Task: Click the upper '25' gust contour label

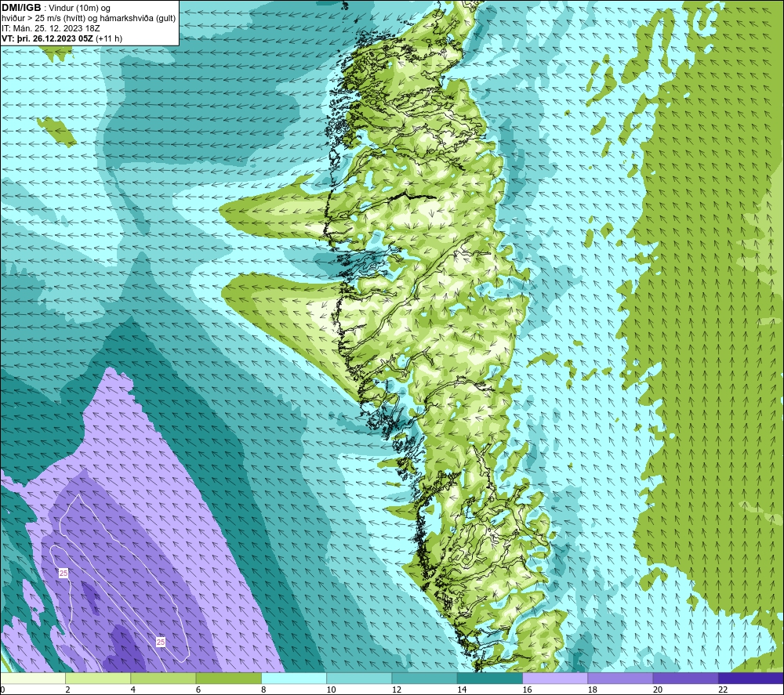Action: point(64,573)
